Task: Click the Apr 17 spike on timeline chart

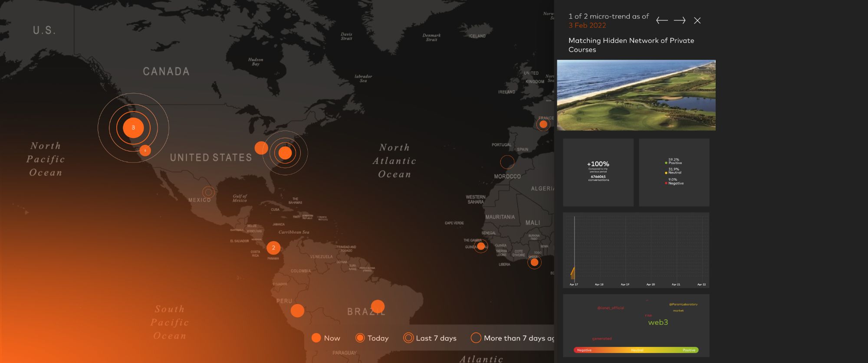Action: 573,273
